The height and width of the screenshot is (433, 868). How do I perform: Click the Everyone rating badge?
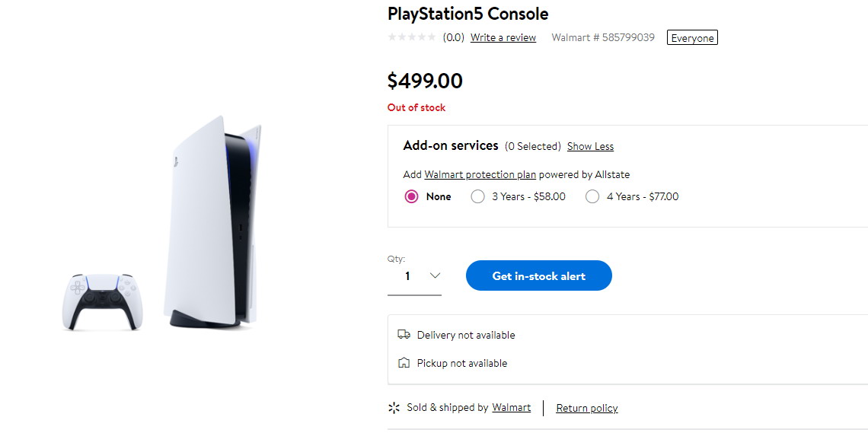pyautogui.click(x=692, y=38)
